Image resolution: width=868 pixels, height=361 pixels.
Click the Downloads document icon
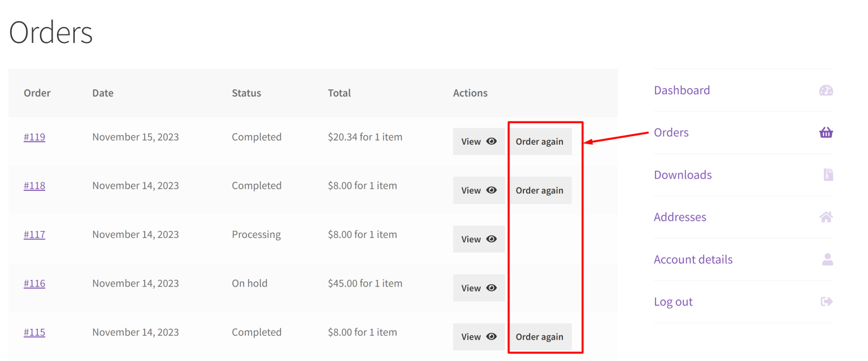pyautogui.click(x=827, y=175)
